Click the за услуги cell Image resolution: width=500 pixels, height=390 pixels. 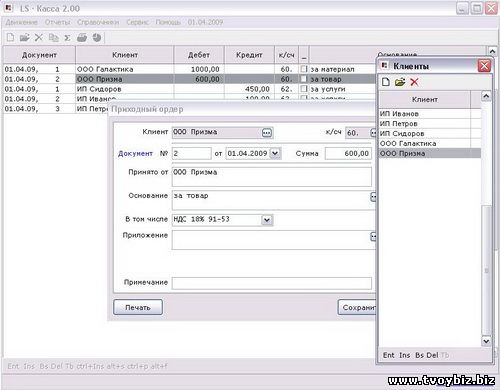click(342, 89)
